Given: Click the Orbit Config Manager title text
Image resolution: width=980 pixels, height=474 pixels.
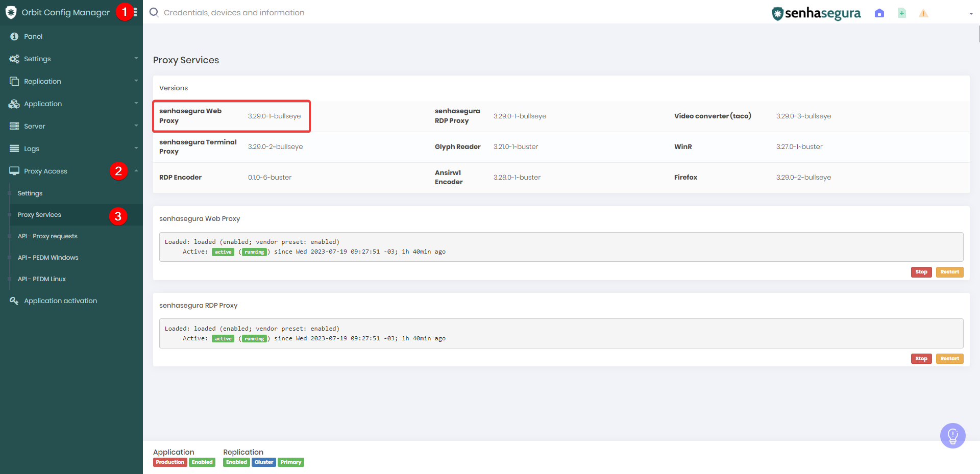Looking at the screenshot, I should pos(65,12).
